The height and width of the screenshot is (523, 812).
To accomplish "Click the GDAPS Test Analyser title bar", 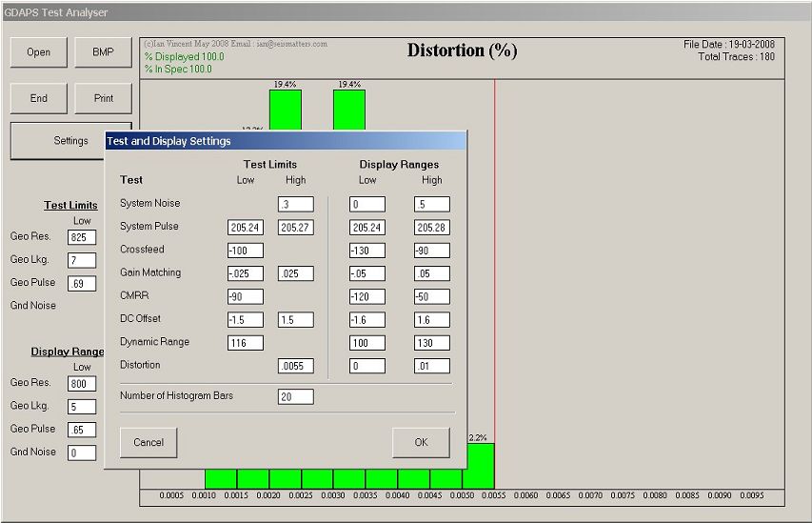I will pos(406,12).
